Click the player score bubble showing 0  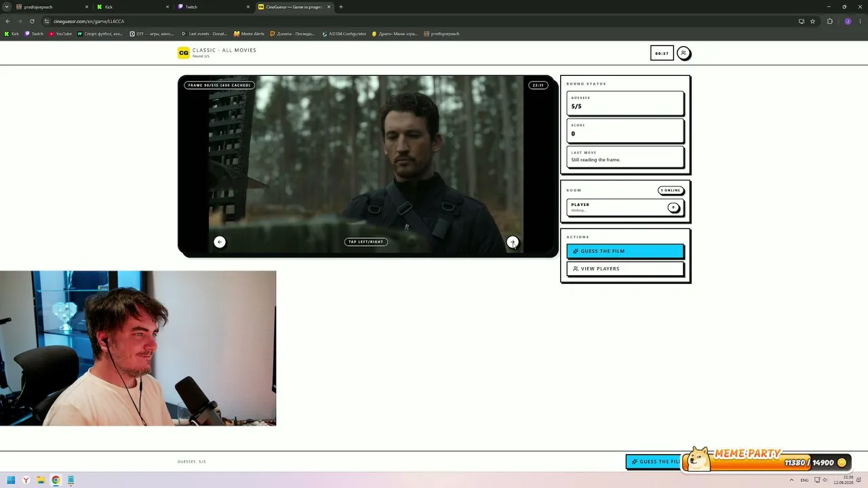pos(673,207)
